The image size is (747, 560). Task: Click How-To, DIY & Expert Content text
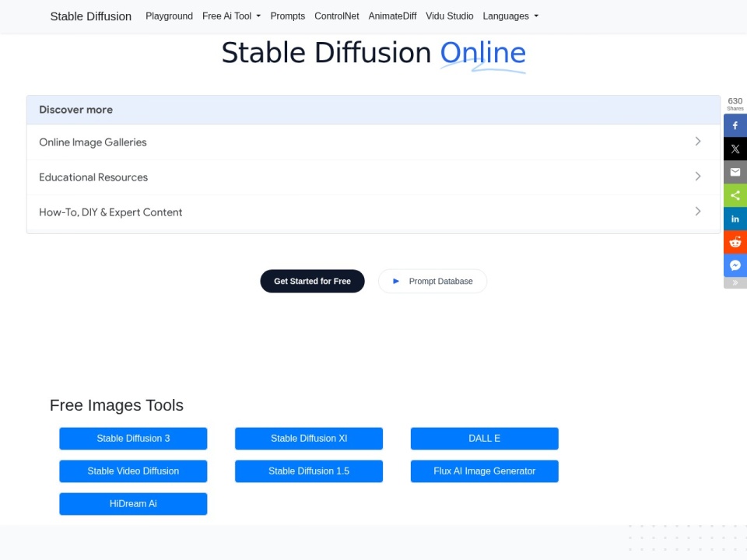point(110,212)
